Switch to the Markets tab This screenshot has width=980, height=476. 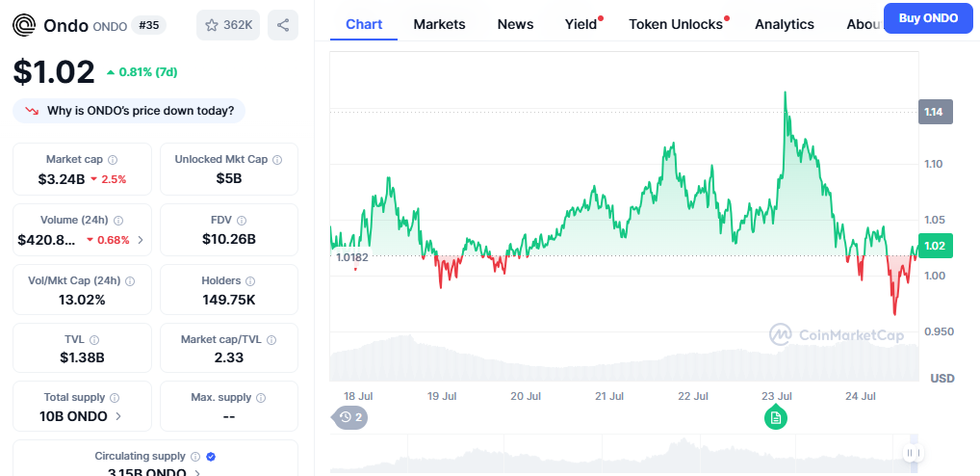coord(439,24)
